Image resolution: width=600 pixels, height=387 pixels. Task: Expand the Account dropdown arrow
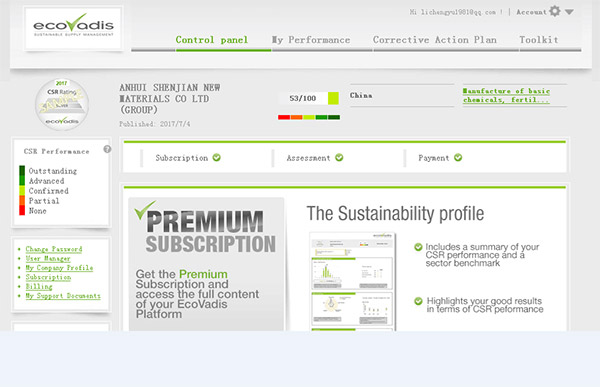click(x=569, y=12)
